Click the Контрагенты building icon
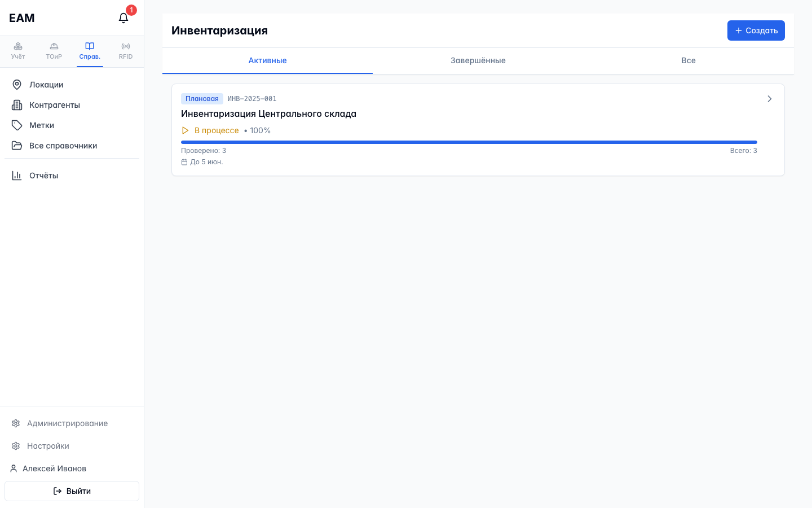 17,105
